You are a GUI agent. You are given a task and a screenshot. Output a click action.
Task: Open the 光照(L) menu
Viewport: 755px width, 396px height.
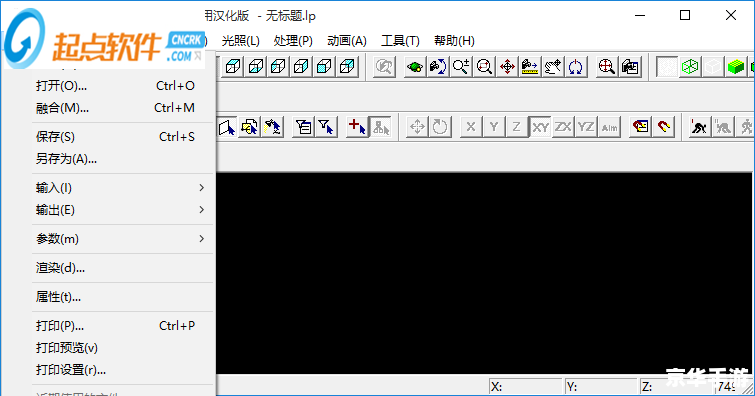point(241,41)
